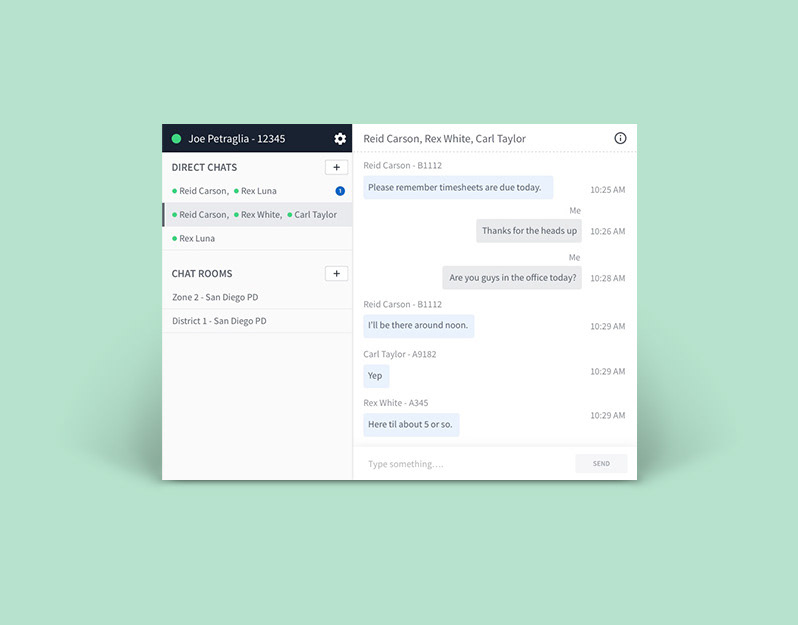Open conversation info icon in chat header

point(620,138)
